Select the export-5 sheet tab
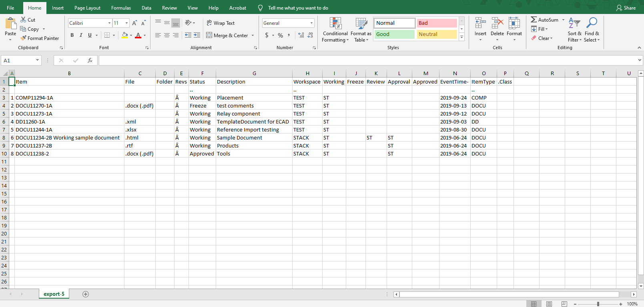 [x=54, y=294]
